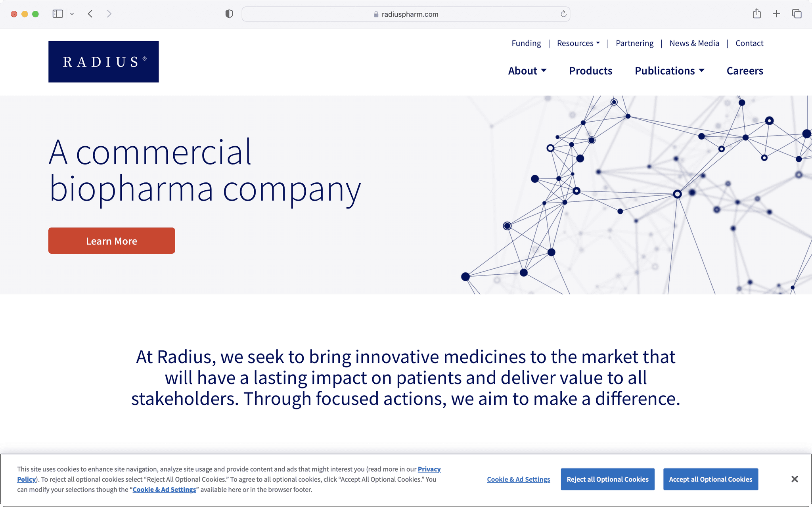
Task: Click the browser back arrow icon
Action: pyautogui.click(x=90, y=13)
